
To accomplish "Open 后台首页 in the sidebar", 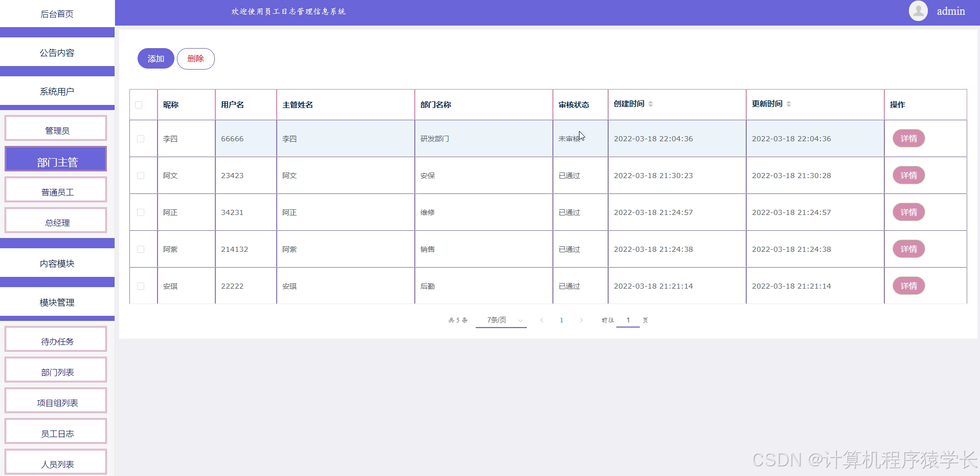I will click(57, 14).
